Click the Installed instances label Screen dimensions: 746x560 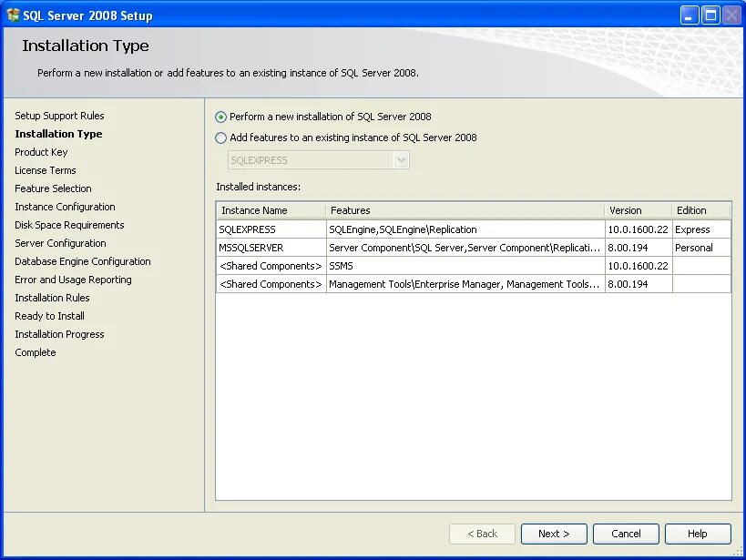pyautogui.click(x=259, y=187)
